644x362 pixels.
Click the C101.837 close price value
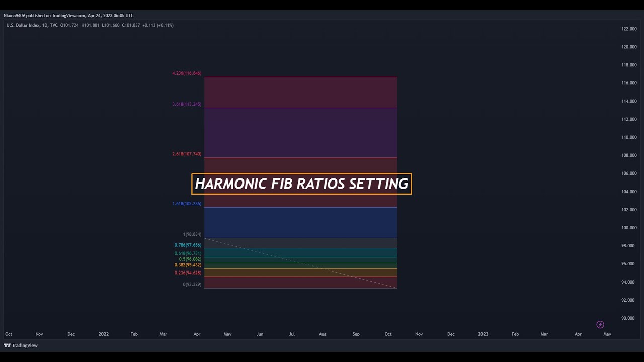click(131, 25)
